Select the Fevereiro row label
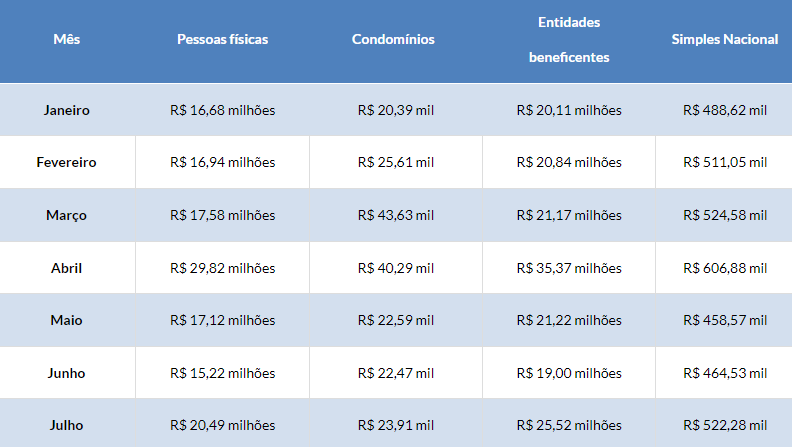The height and width of the screenshot is (447, 792). [67, 162]
